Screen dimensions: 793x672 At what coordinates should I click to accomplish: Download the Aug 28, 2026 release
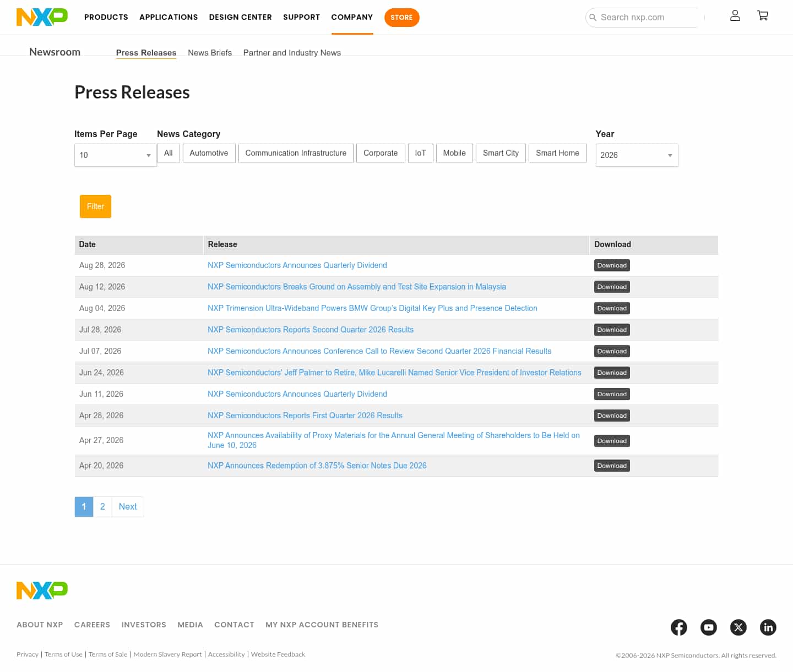tap(612, 265)
